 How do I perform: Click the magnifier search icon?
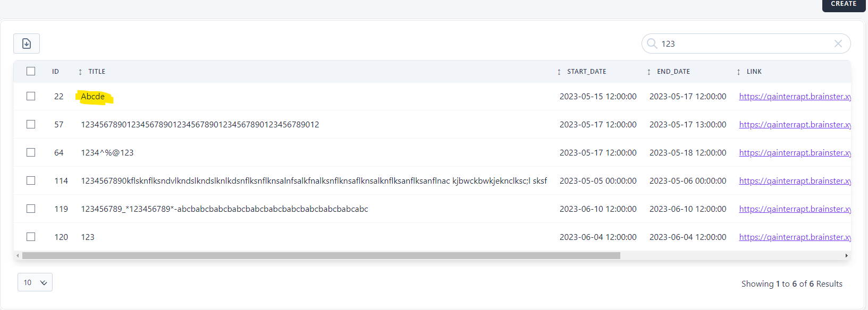pyautogui.click(x=652, y=44)
